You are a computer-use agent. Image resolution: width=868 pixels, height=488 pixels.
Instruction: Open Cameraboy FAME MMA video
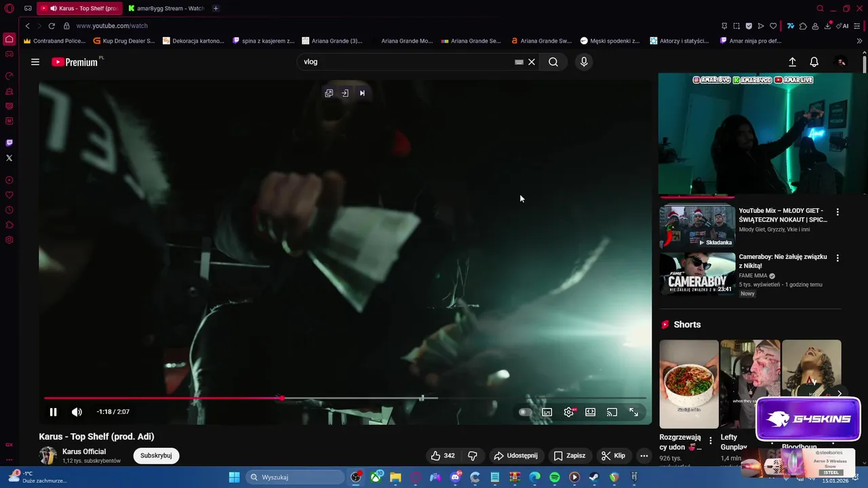pyautogui.click(x=697, y=274)
